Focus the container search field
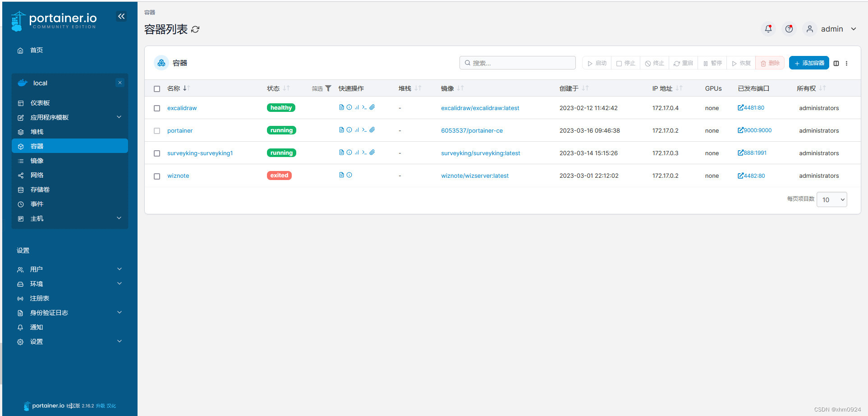This screenshot has width=868, height=416. click(x=518, y=63)
